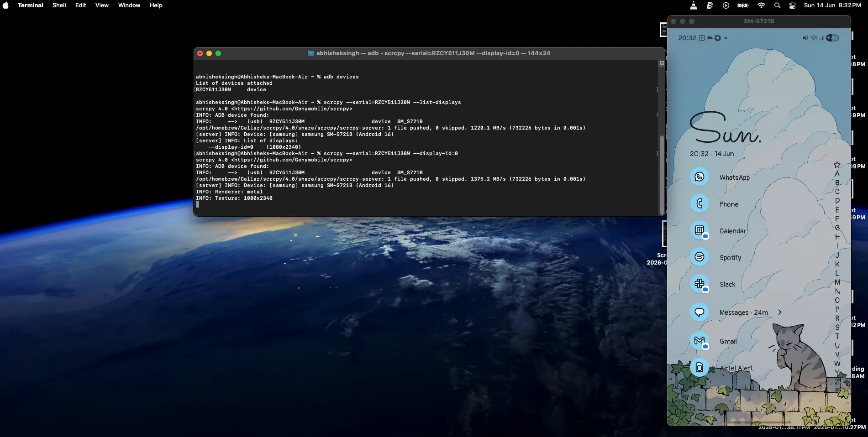The image size is (868, 437).
Task: Open the battery status menu
Action: pyautogui.click(x=743, y=5)
